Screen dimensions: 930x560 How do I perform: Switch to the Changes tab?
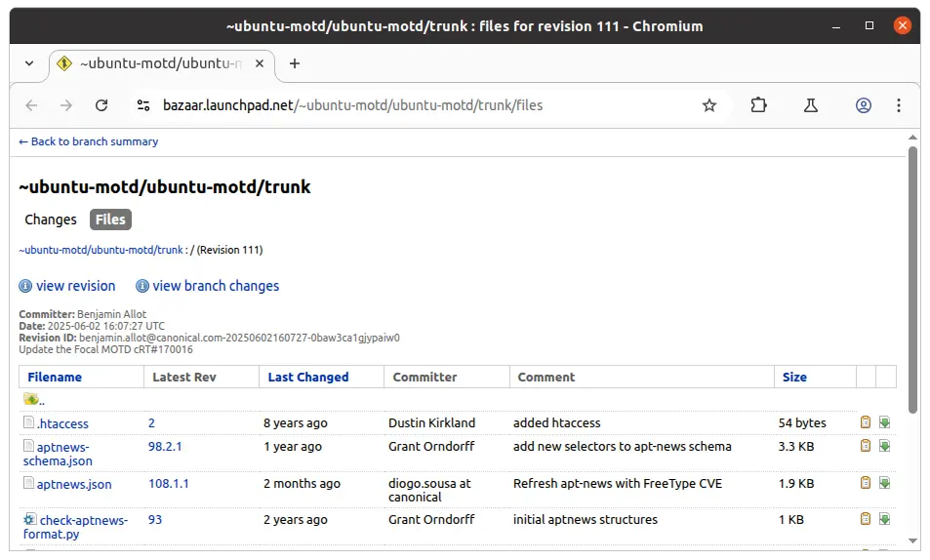pos(51,220)
